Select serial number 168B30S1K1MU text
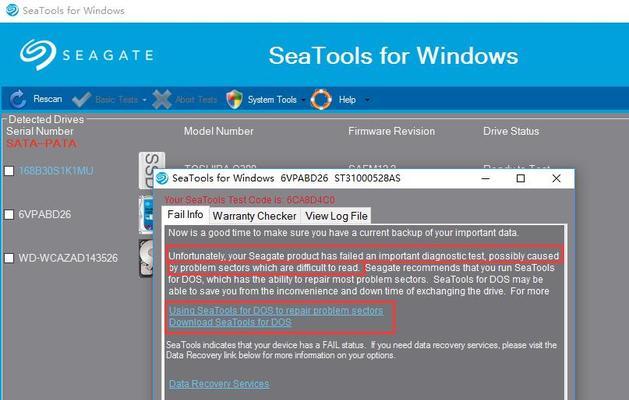 56,171
